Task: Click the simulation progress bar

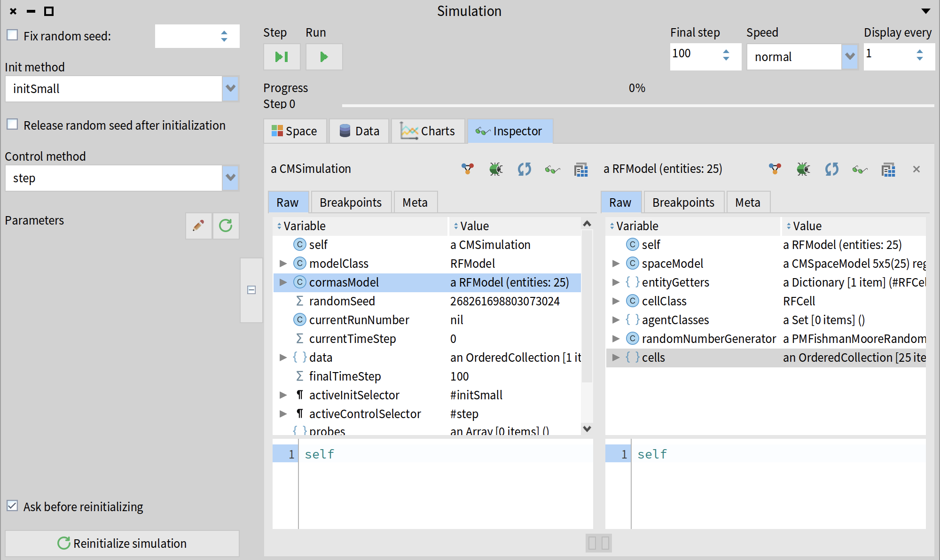Action: tap(637, 106)
